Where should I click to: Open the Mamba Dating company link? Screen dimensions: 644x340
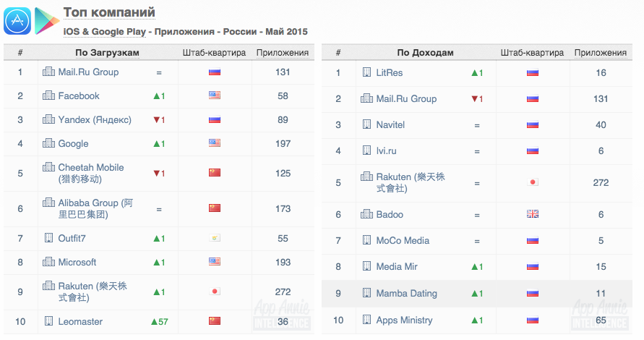tap(406, 294)
